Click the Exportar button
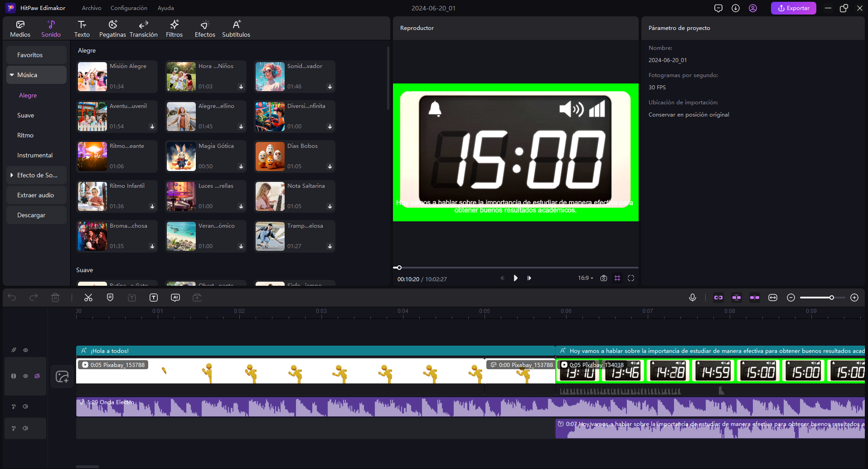This screenshot has width=868, height=469. point(793,8)
